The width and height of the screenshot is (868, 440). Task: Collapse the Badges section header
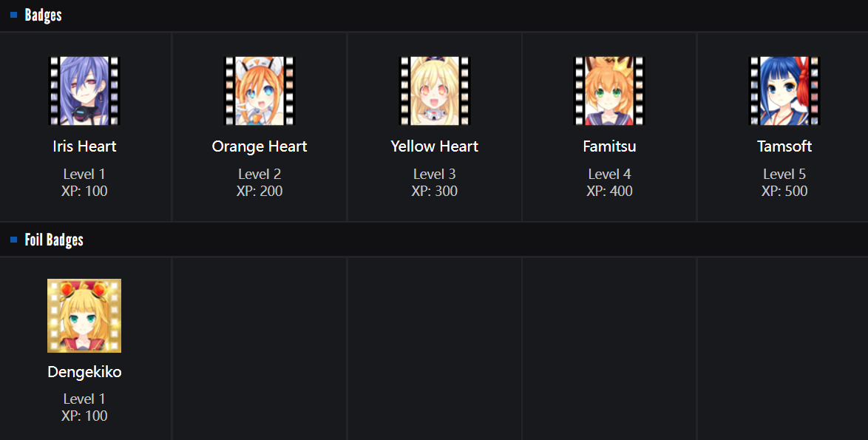pyautogui.click(x=44, y=15)
